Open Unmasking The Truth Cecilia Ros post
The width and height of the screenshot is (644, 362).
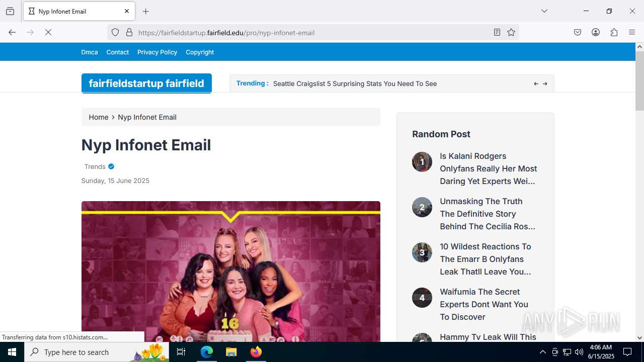(487, 214)
